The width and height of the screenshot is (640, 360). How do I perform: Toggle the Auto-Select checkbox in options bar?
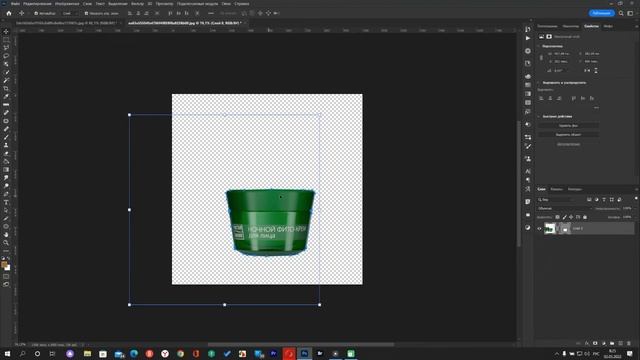point(36,13)
